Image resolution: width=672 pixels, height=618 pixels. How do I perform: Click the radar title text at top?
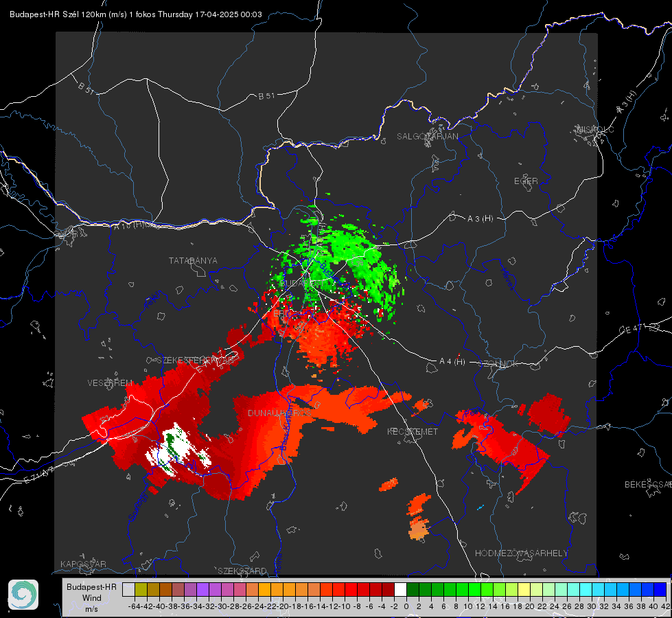pyautogui.click(x=135, y=14)
